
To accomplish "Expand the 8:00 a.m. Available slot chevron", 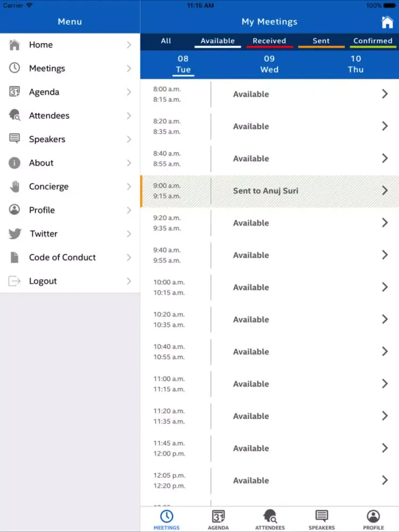I will (385, 94).
